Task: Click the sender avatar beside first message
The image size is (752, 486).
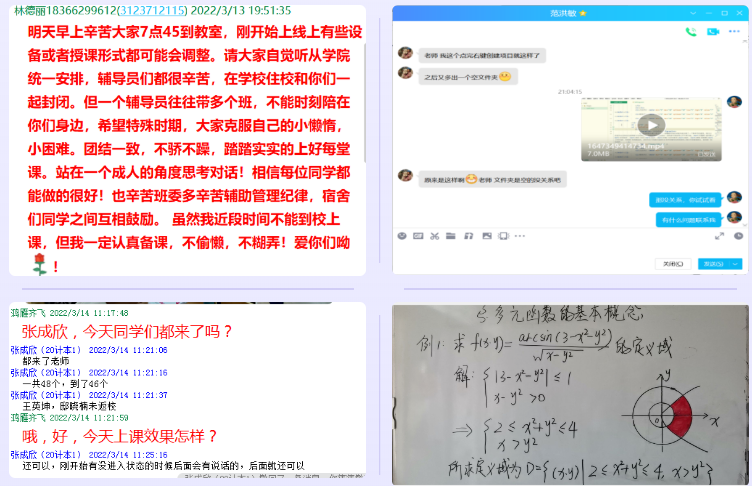Action: [x=405, y=53]
